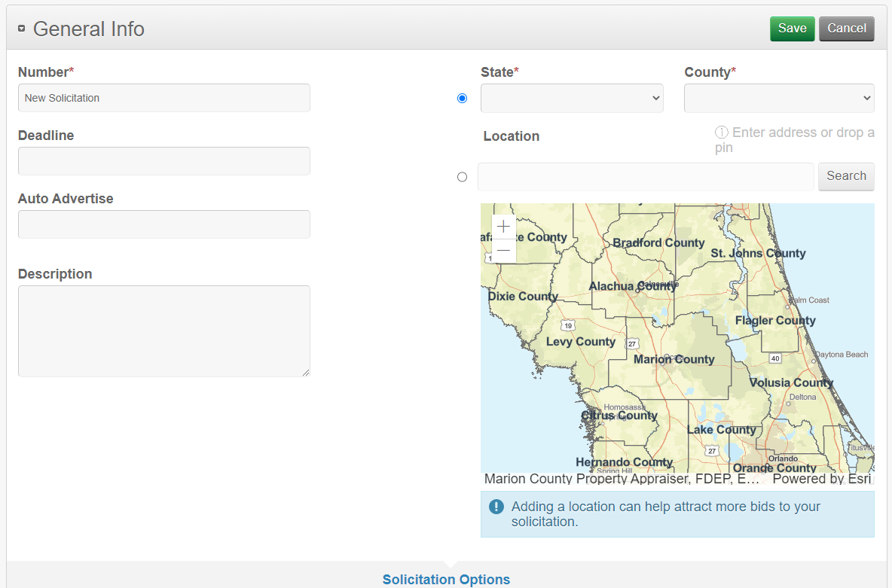This screenshot has width=892, height=588.
Task: Zoom in on the map
Action: (503, 227)
